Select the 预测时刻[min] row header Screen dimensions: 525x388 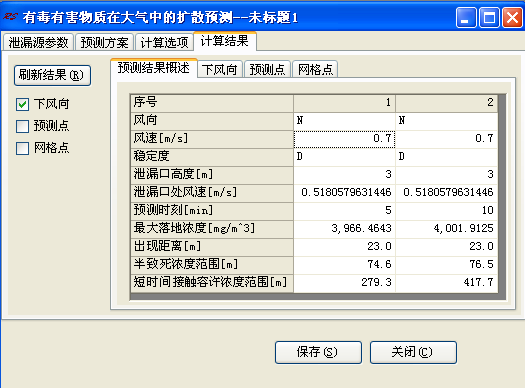(212, 211)
